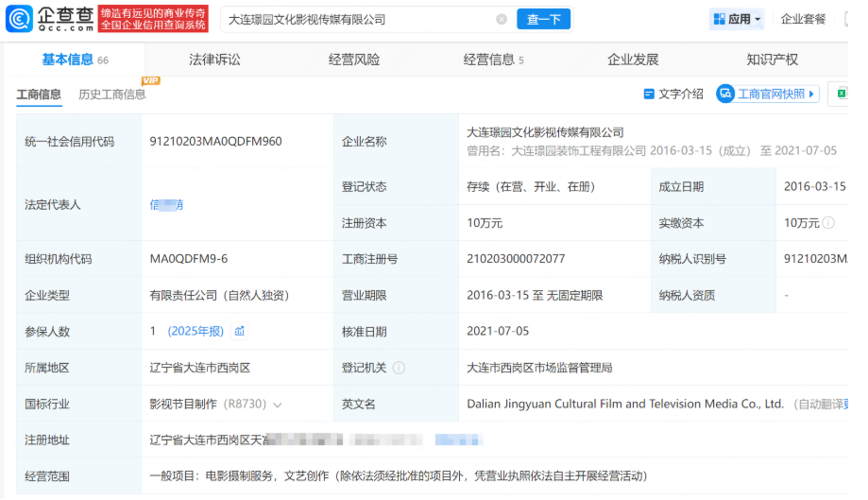Click registration number 210203000072077

[x=516, y=259]
